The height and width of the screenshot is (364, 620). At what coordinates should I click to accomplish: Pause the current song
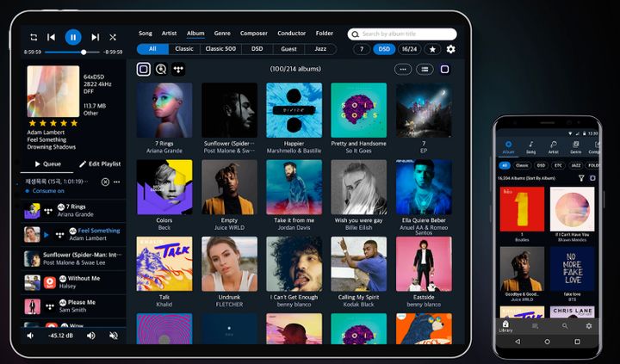pyautogui.click(x=73, y=37)
